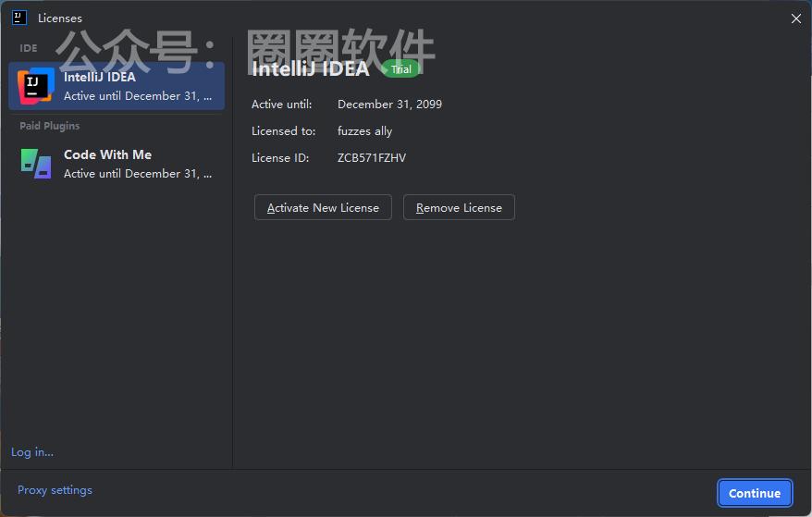Close the Licenses dialog
The image size is (812, 517).
796,18
